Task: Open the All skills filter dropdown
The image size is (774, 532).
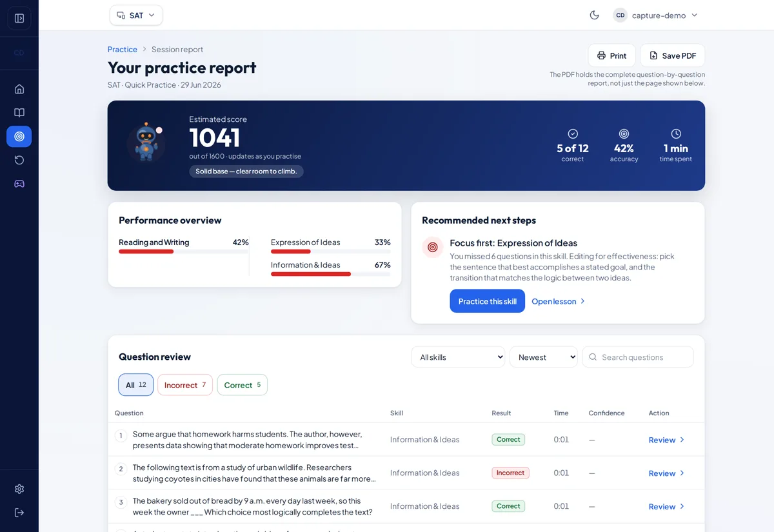Action: 458,357
